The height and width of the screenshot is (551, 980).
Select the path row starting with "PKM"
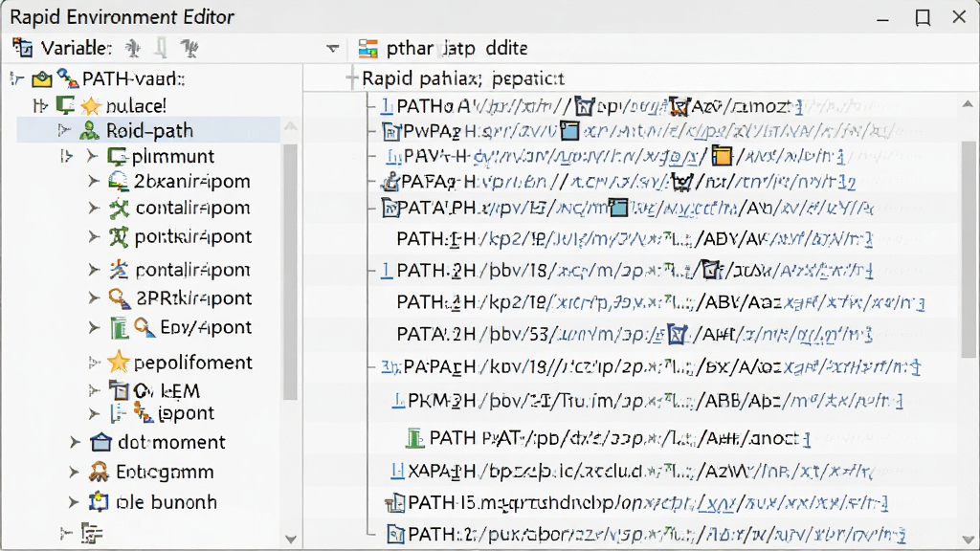point(648,401)
